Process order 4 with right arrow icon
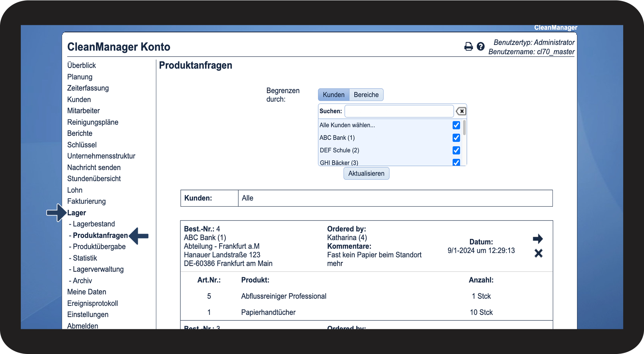644x354 pixels. (538, 239)
